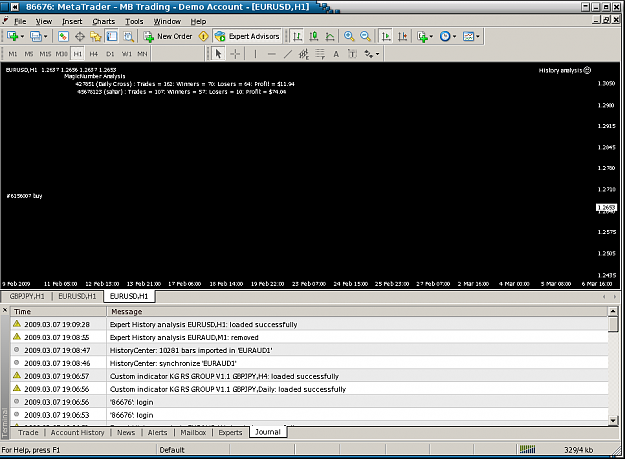Sort journal by the Time column header
Image resolution: width=625 pixels, height=459 pixels.
click(x=59, y=312)
